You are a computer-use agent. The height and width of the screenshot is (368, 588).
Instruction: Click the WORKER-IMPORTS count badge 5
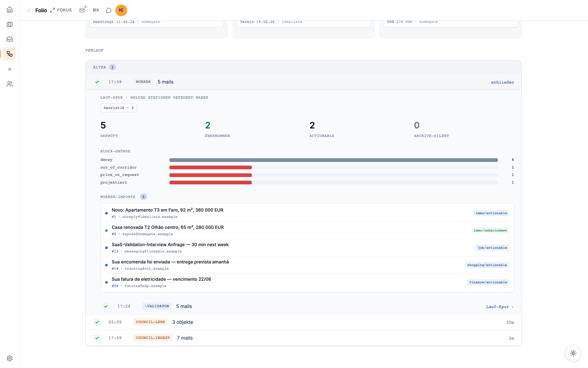(x=143, y=197)
